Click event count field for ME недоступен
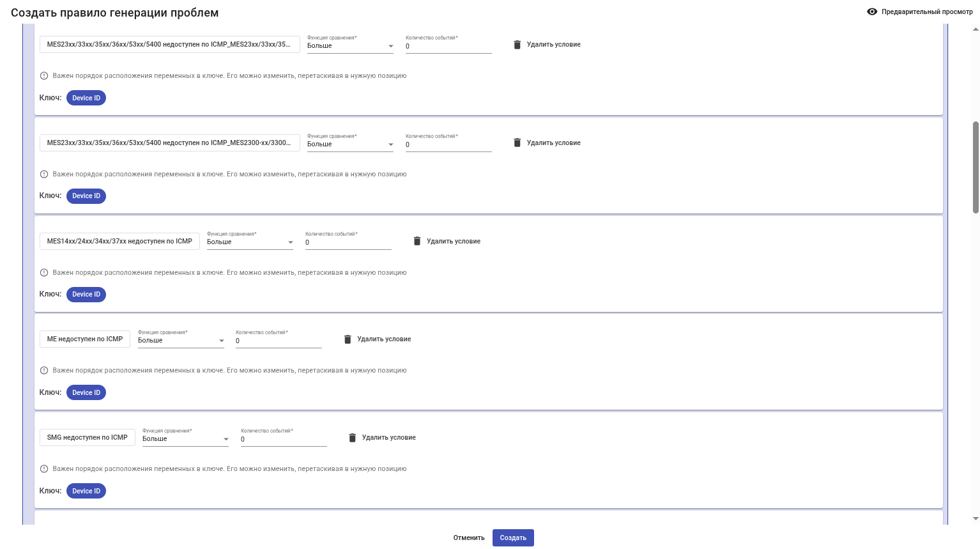This screenshot has width=980, height=549. click(x=279, y=341)
